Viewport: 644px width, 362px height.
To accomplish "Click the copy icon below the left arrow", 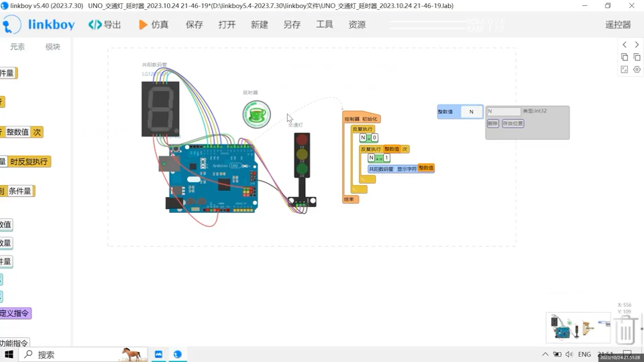I will (x=624, y=57).
